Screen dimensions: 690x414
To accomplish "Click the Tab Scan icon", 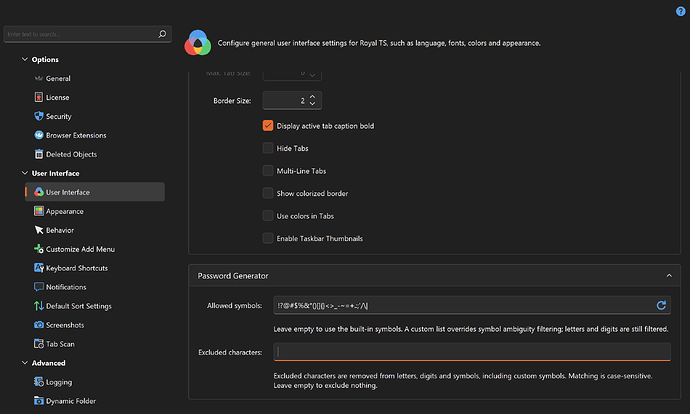I will click(39, 344).
